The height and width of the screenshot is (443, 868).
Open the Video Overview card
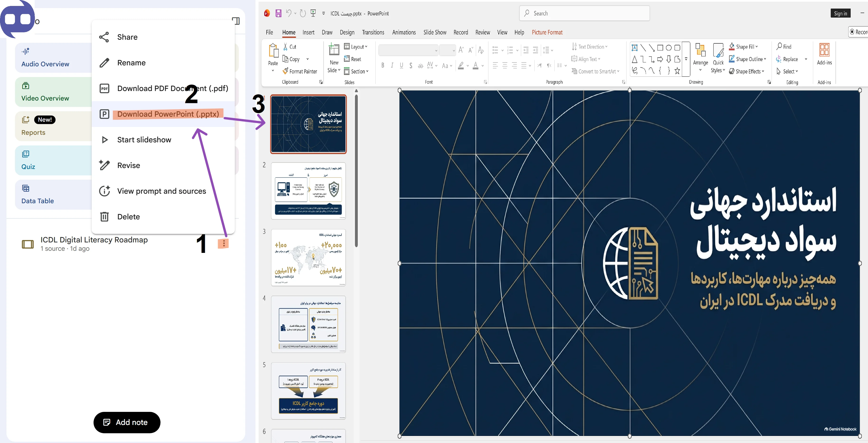(53, 92)
